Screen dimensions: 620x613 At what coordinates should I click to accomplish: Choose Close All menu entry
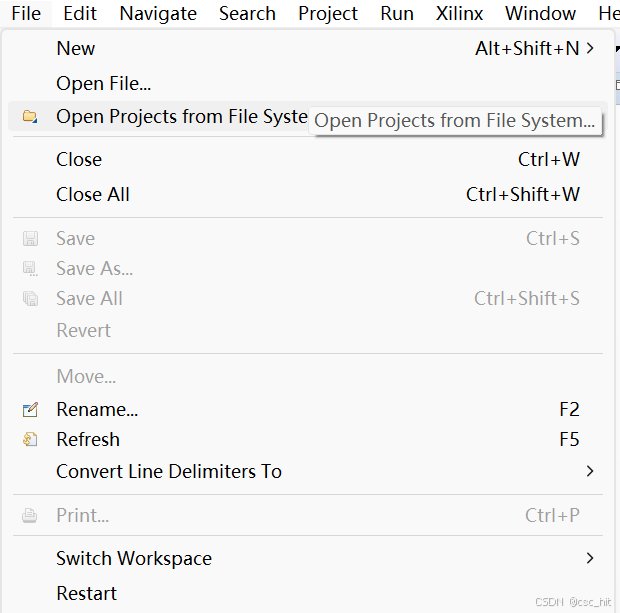(x=93, y=194)
